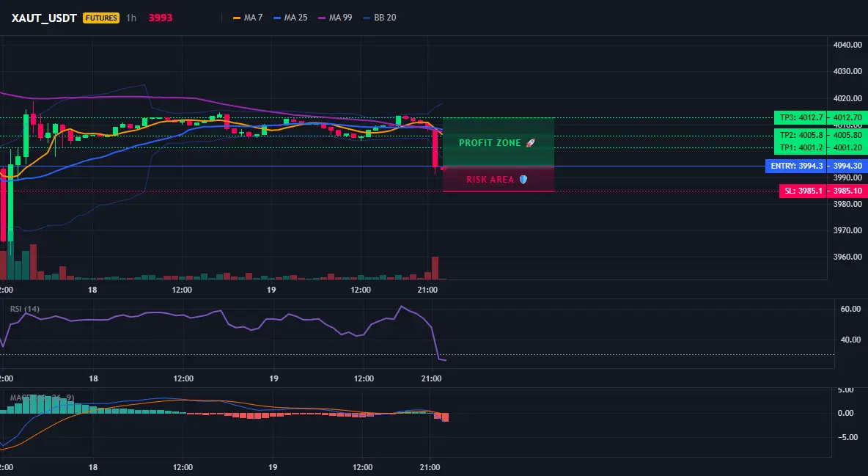
Task: Click the 3960.00 price axis value
Action: tap(847, 257)
